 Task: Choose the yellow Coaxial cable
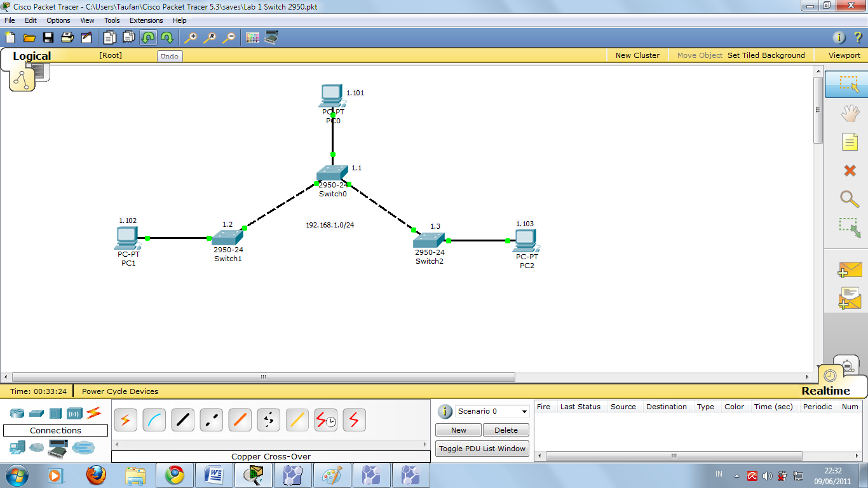tap(297, 420)
